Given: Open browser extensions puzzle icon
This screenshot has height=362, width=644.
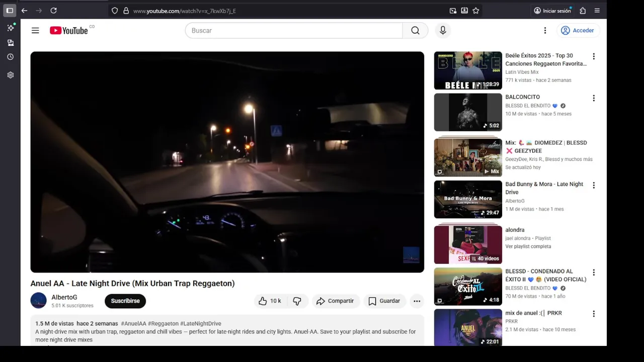Looking at the screenshot, I should click(x=583, y=11).
